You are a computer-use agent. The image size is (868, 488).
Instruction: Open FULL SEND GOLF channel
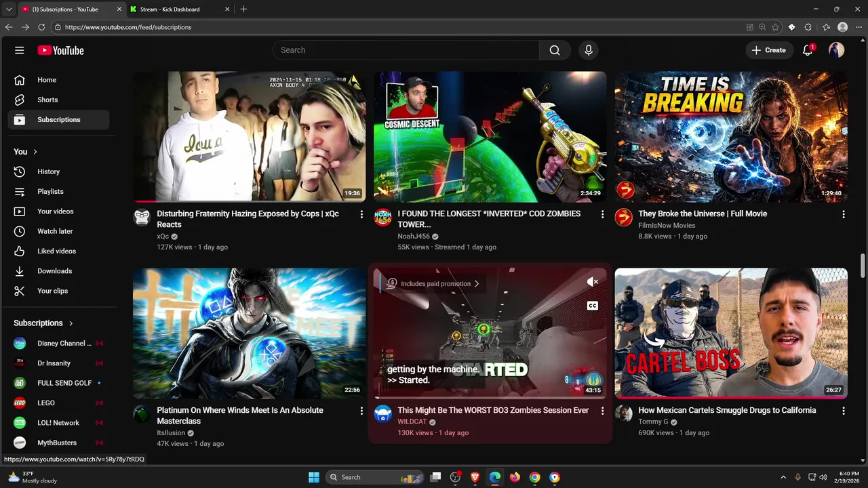click(x=58, y=383)
